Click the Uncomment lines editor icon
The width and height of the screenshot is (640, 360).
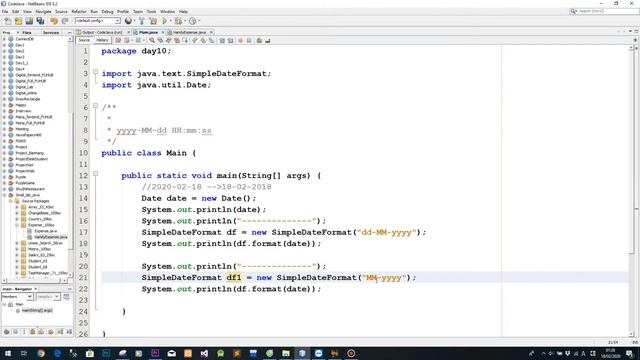(x=268, y=40)
